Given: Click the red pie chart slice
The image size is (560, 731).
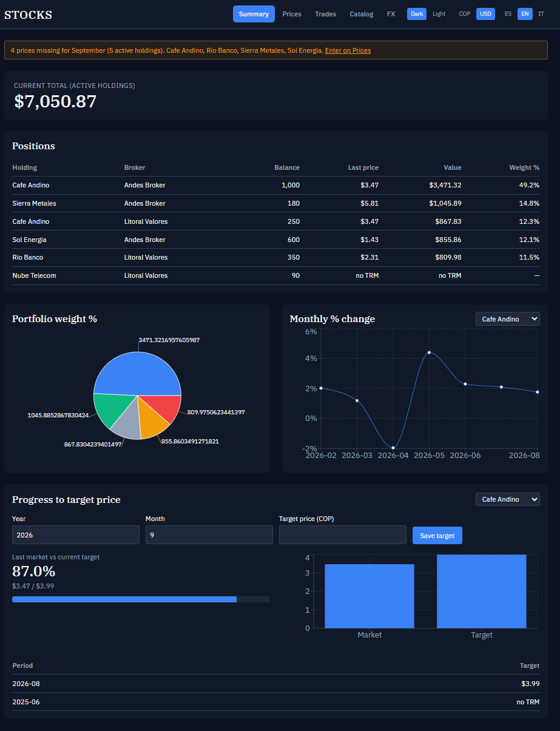Looking at the screenshot, I should 164,406.
